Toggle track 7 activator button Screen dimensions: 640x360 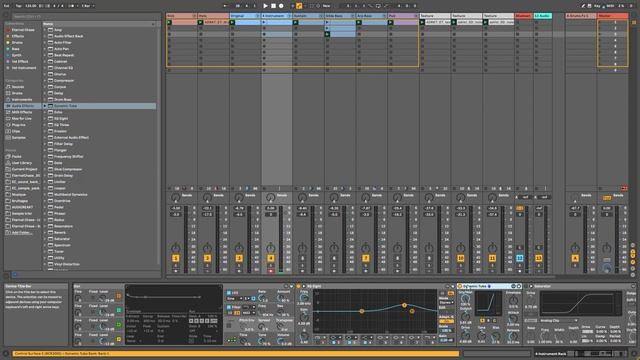coord(366,258)
